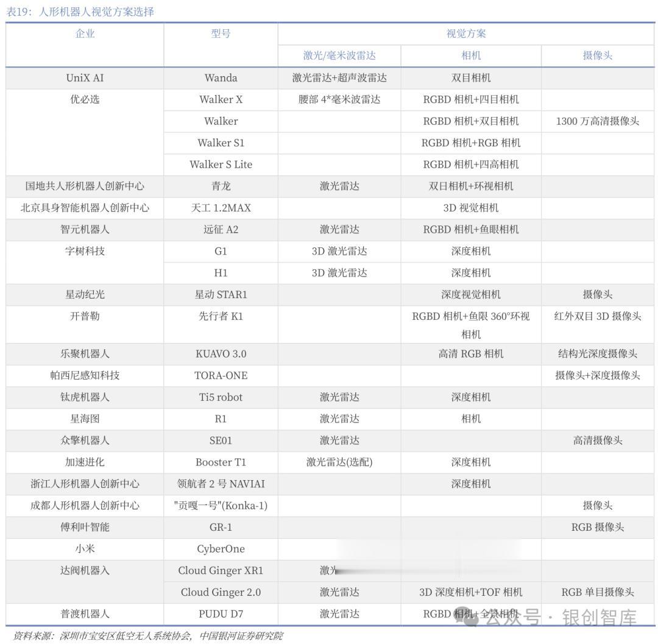Click '双目相机' in the Wanda row
This screenshot has width=658, height=644.
[471, 77]
